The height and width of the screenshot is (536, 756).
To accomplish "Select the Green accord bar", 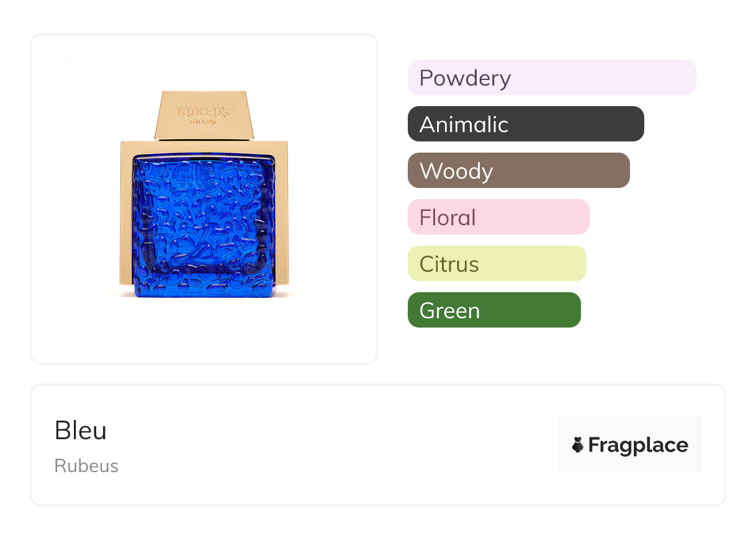I will point(494,310).
